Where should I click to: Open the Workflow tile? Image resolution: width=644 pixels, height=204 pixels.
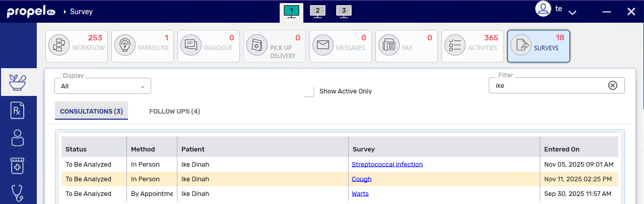pyautogui.click(x=77, y=46)
